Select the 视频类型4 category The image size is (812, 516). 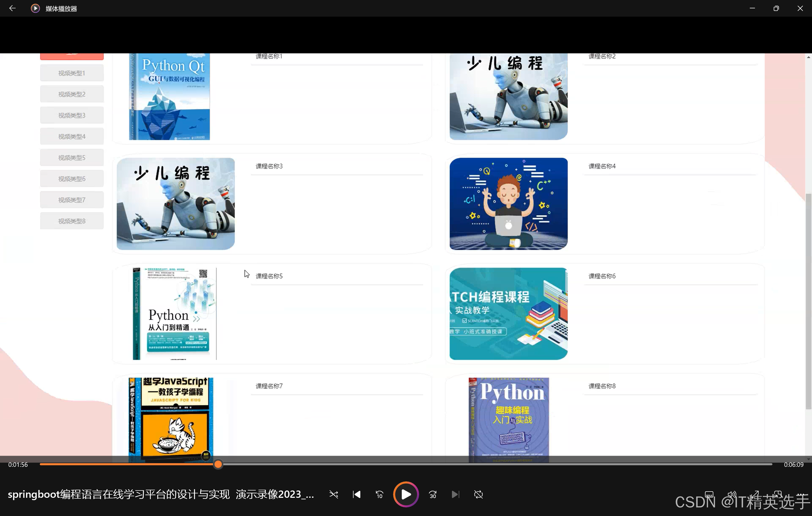pyautogui.click(x=72, y=137)
